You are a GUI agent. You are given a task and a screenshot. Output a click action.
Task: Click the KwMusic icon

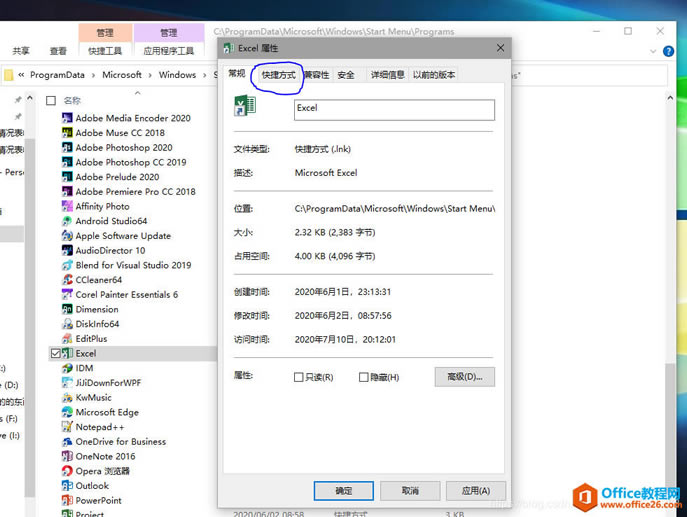click(67, 397)
